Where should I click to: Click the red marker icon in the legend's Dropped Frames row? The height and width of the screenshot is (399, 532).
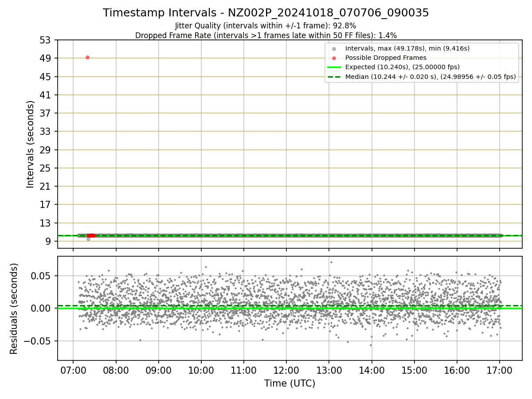coord(334,58)
